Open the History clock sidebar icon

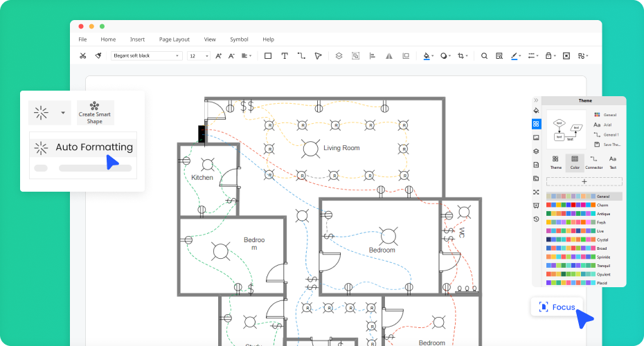pyautogui.click(x=536, y=219)
